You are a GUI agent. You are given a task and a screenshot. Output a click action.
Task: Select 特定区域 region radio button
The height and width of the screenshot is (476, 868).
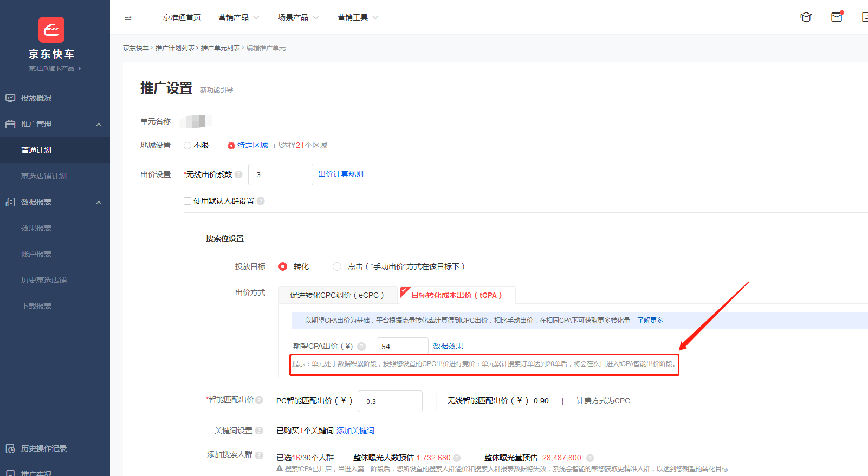point(231,146)
